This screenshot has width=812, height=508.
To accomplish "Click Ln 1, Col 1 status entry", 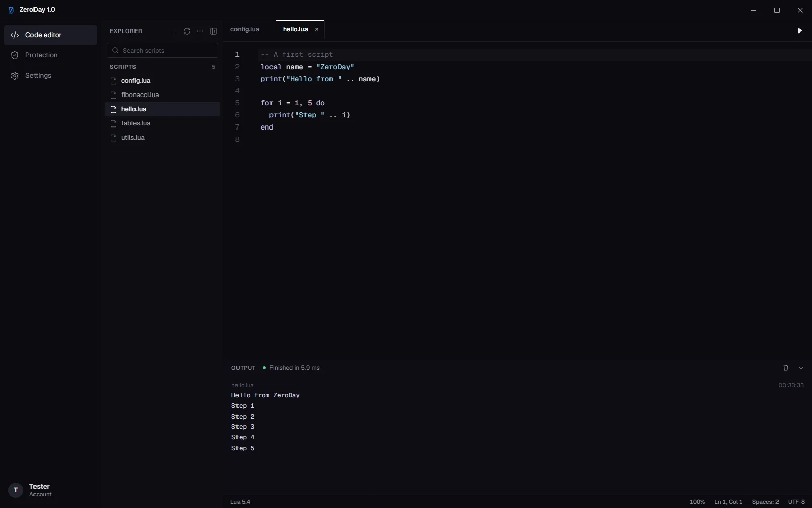I will pyautogui.click(x=728, y=502).
